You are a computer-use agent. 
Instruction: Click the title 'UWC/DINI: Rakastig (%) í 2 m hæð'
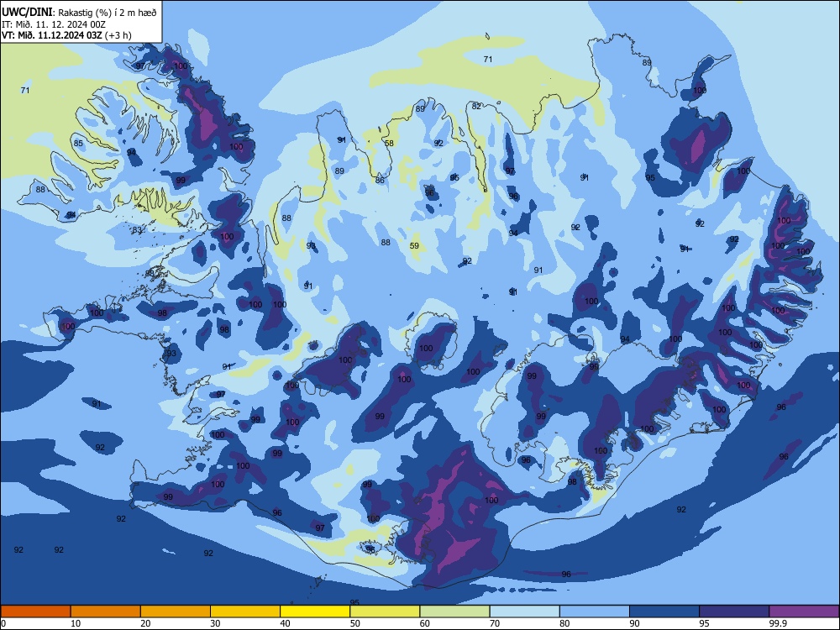coord(79,12)
